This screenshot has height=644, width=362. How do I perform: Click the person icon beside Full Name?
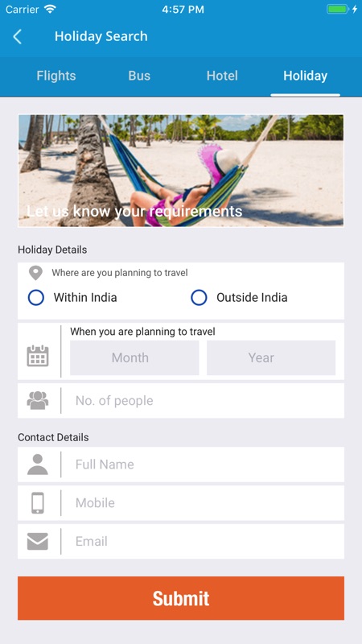click(38, 464)
